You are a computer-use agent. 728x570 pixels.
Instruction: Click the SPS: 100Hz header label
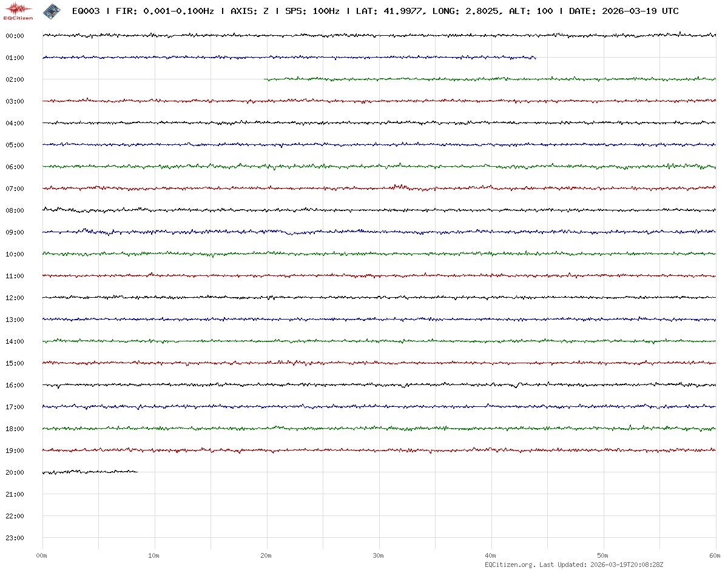coord(312,11)
